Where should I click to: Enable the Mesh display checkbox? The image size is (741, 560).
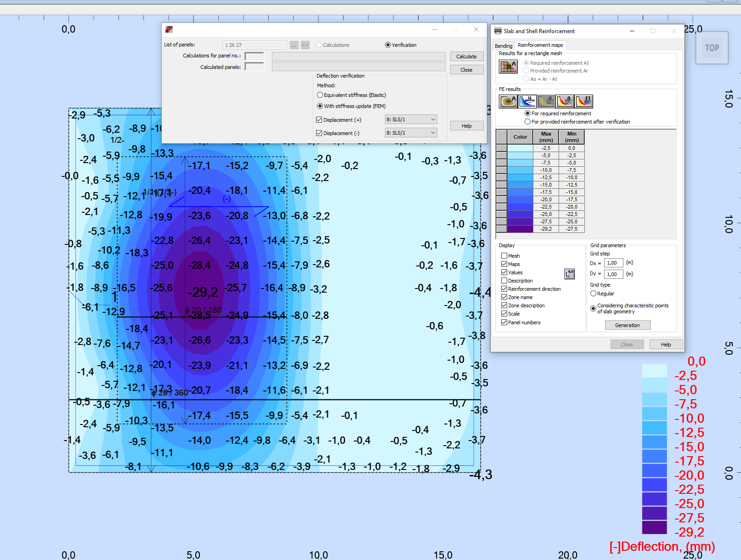[x=504, y=256]
